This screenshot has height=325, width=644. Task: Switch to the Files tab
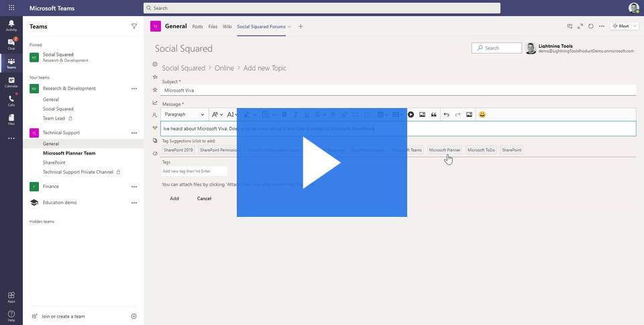point(213,26)
